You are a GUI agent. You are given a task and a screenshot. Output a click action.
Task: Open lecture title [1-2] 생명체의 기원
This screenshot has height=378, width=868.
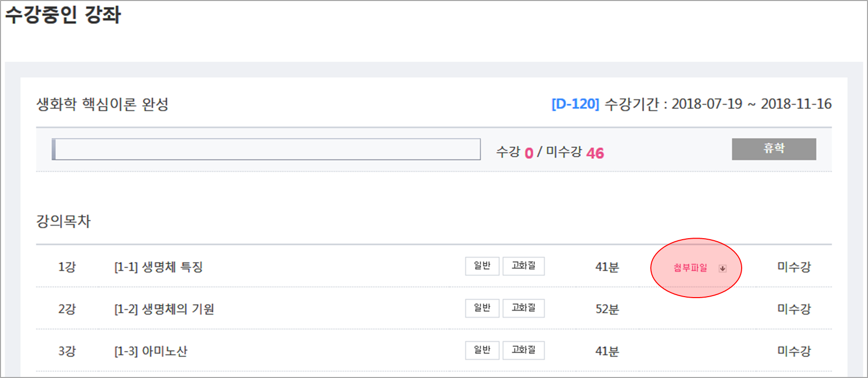(164, 309)
